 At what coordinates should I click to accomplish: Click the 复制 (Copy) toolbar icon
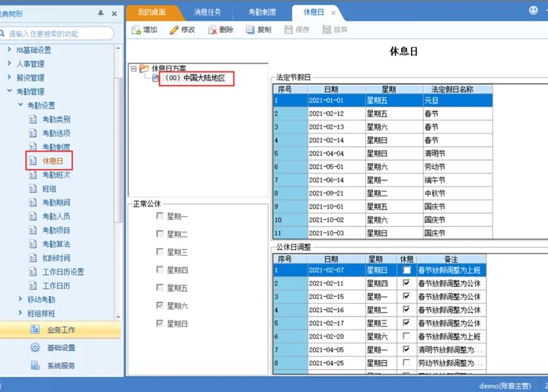coord(250,30)
